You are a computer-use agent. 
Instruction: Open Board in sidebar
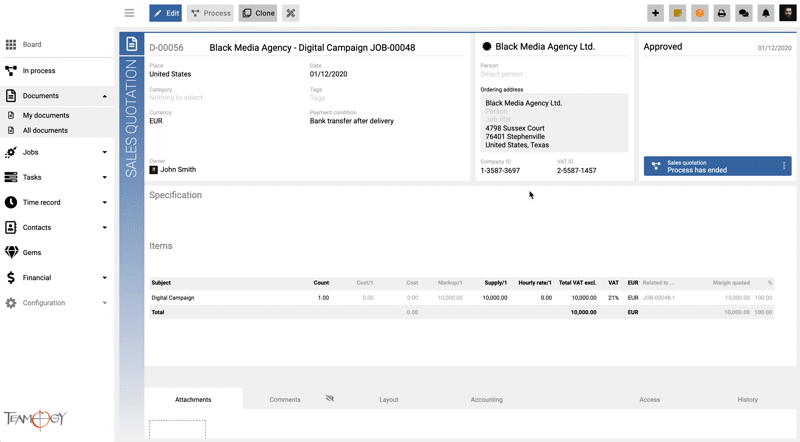pos(32,44)
